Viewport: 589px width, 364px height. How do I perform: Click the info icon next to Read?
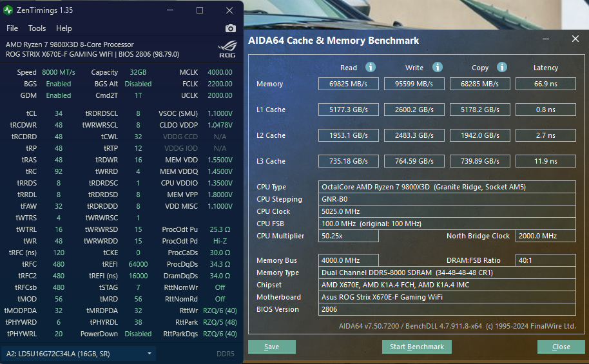coord(371,67)
